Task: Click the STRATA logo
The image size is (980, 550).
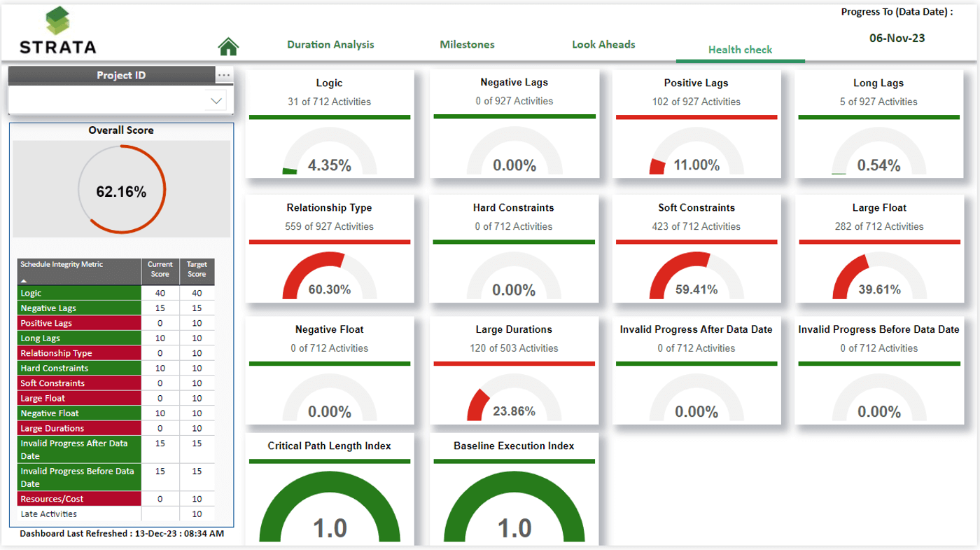Action: [58, 32]
